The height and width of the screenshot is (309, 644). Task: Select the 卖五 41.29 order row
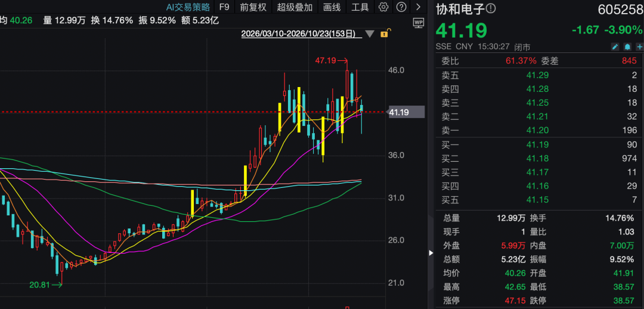539,75
